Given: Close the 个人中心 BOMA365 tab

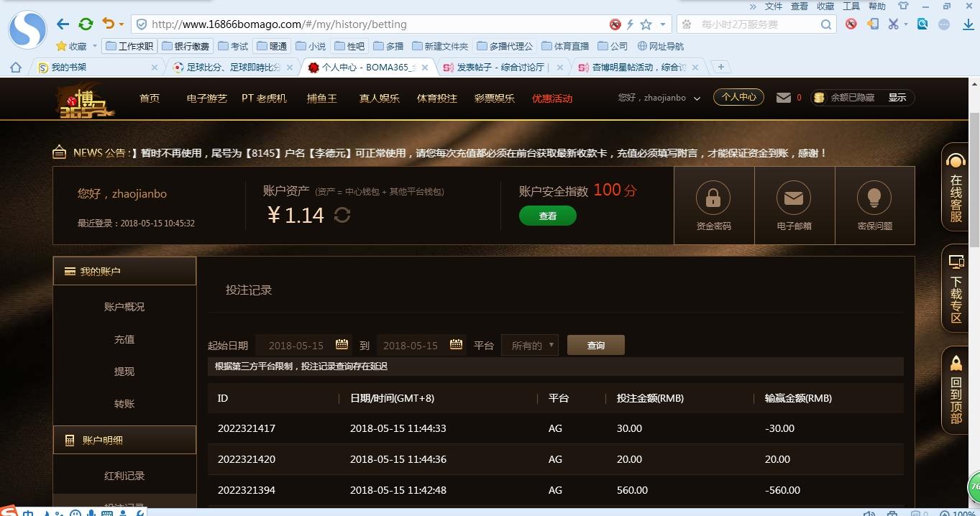Looking at the screenshot, I should click(425, 68).
